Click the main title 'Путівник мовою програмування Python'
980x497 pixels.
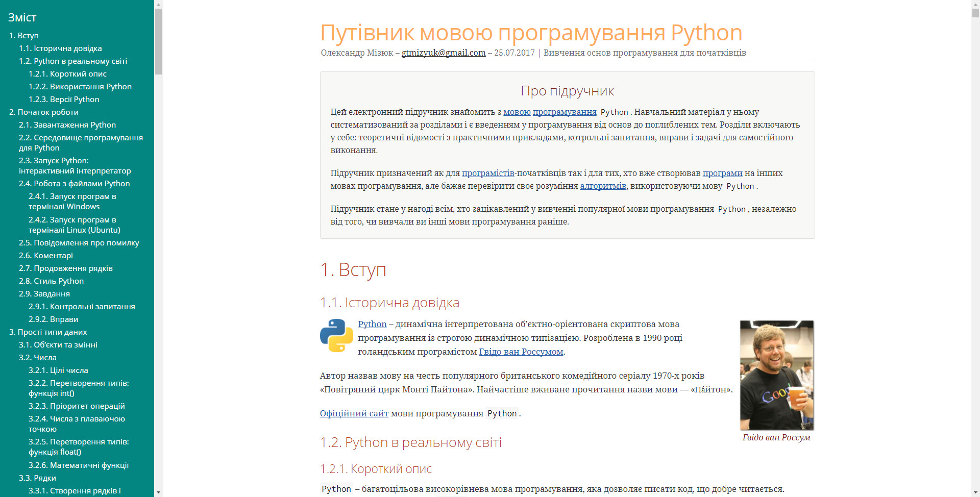[x=531, y=33]
